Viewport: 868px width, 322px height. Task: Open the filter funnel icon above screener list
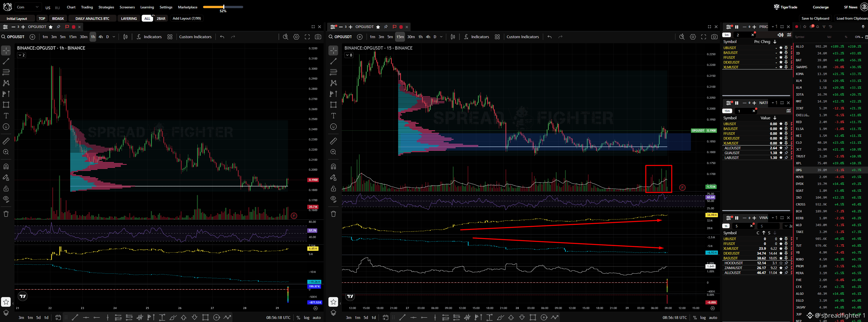pyautogui.click(x=824, y=27)
